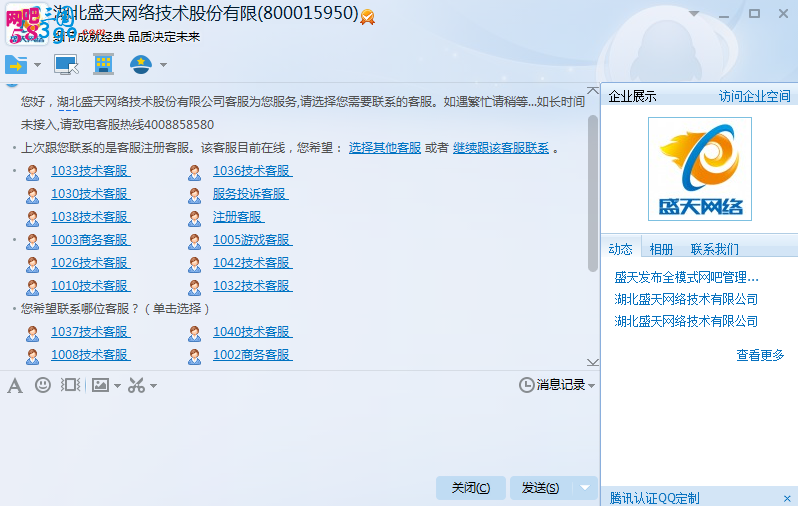Start remote desktop assistance icon

point(66,65)
